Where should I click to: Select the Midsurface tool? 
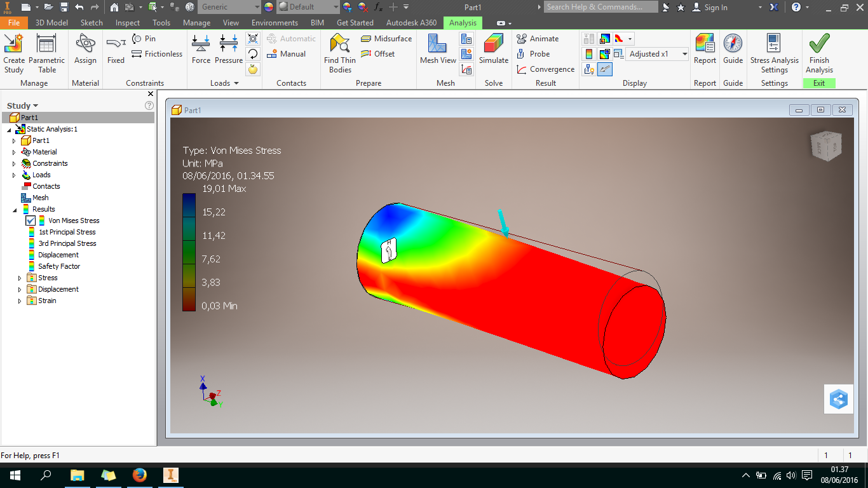click(386, 39)
